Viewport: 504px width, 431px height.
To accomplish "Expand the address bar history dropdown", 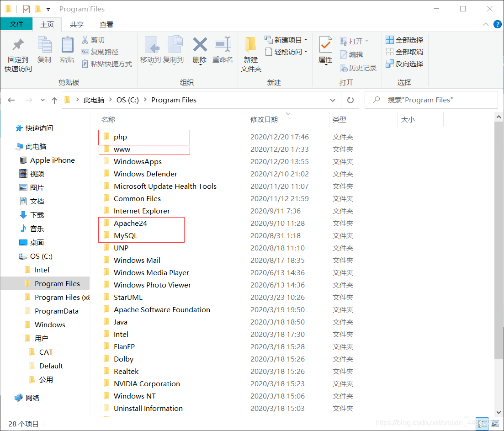I will click(333, 100).
